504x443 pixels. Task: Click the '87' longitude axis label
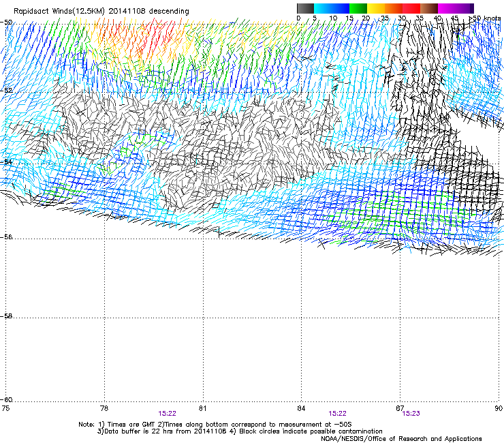(400, 408)
